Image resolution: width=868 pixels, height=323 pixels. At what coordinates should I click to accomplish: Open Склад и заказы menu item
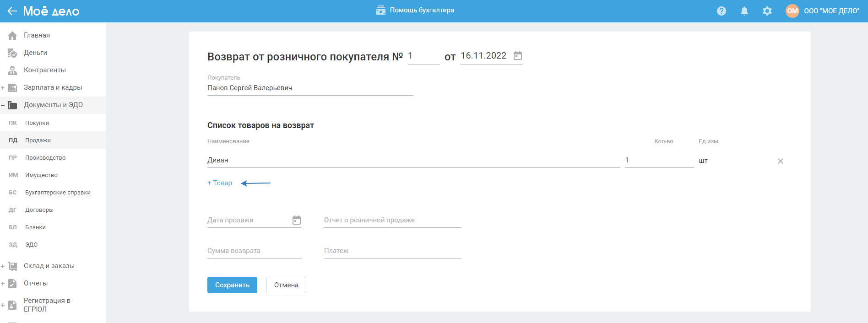tap(49, 266)
